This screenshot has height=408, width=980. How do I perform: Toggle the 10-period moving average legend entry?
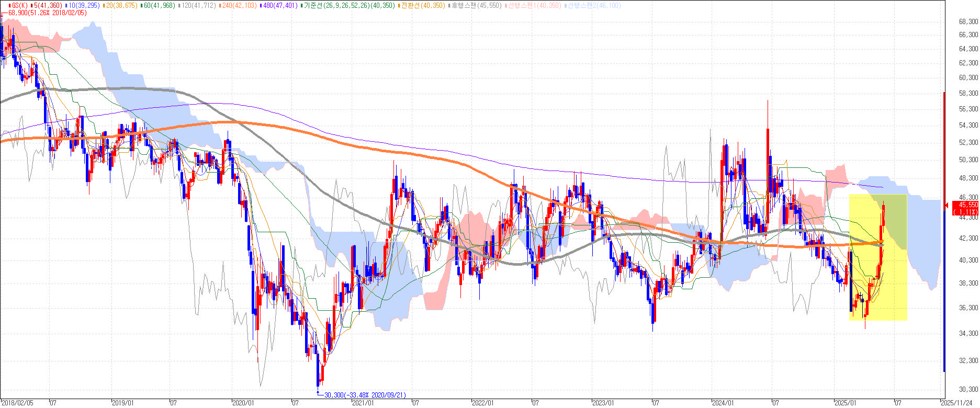(x=83, y=5)
